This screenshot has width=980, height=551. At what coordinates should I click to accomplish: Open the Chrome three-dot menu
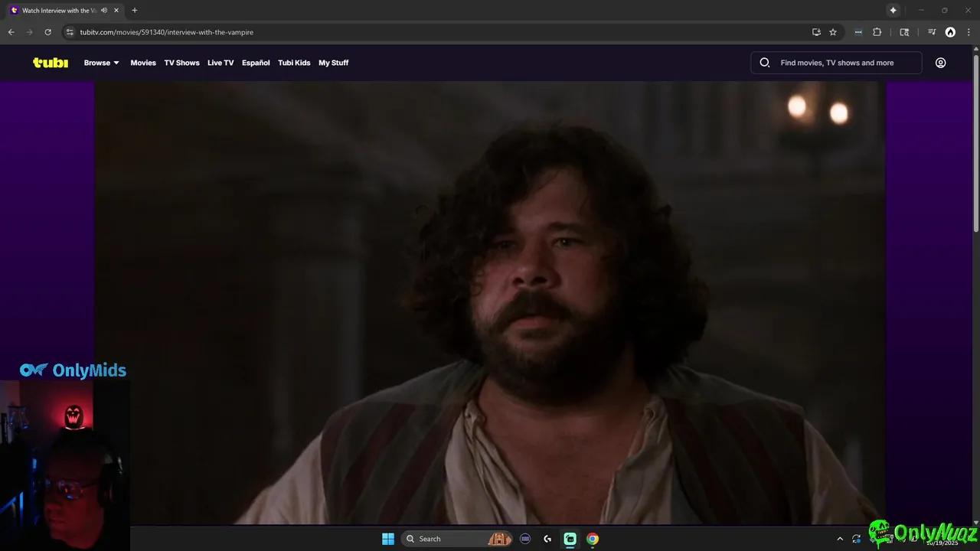969,32
